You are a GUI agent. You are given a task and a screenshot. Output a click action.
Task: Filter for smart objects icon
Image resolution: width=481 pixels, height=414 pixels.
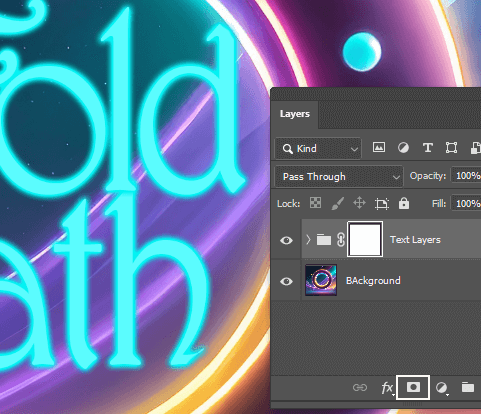click(476, 148)
